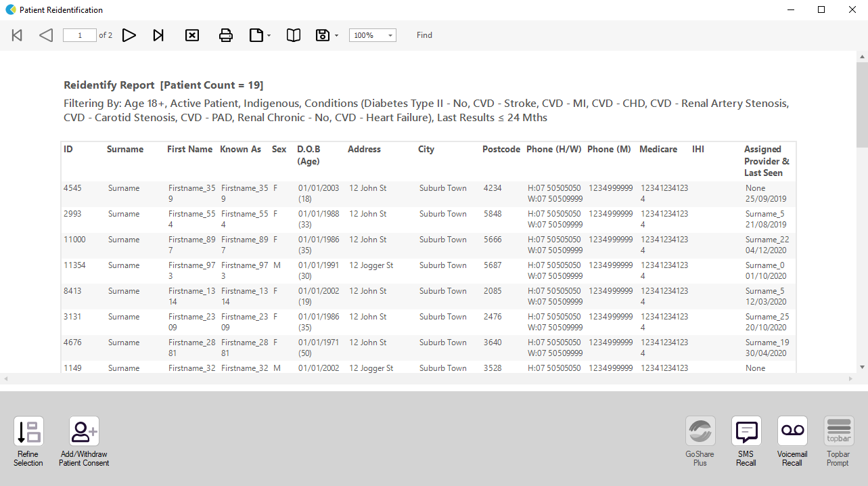The width and height of the screenshot is (868, 486).
Task: Click the Postcode column header
Action: (x=501, y=150)
